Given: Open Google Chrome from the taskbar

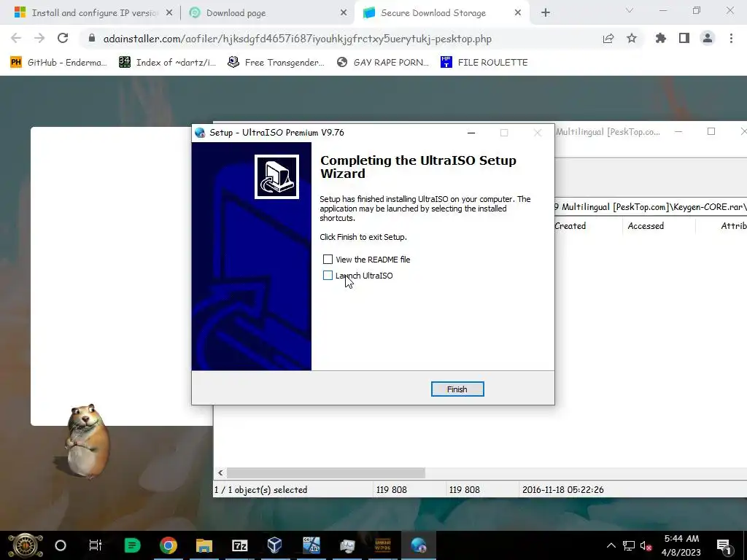Looking at the screenshot, I should tap(169, 545).
